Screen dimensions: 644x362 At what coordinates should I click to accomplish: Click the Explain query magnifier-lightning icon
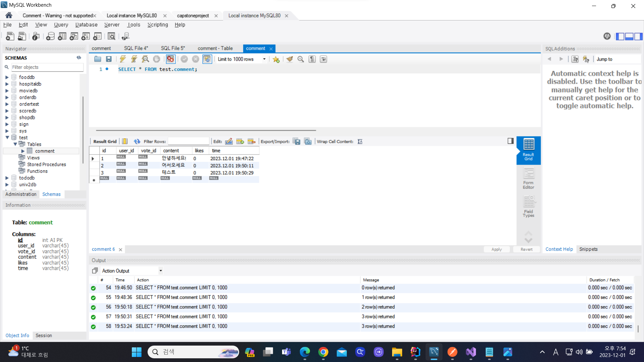145,59
